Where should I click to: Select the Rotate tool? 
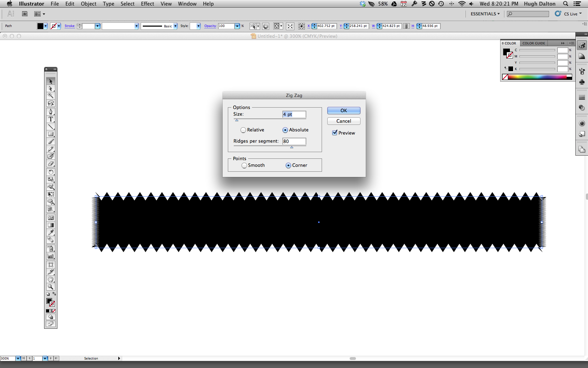click(x=51, y=172)
